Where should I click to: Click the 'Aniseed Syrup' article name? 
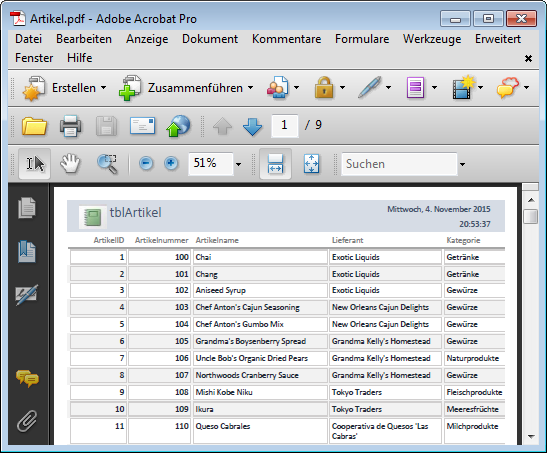220,290
